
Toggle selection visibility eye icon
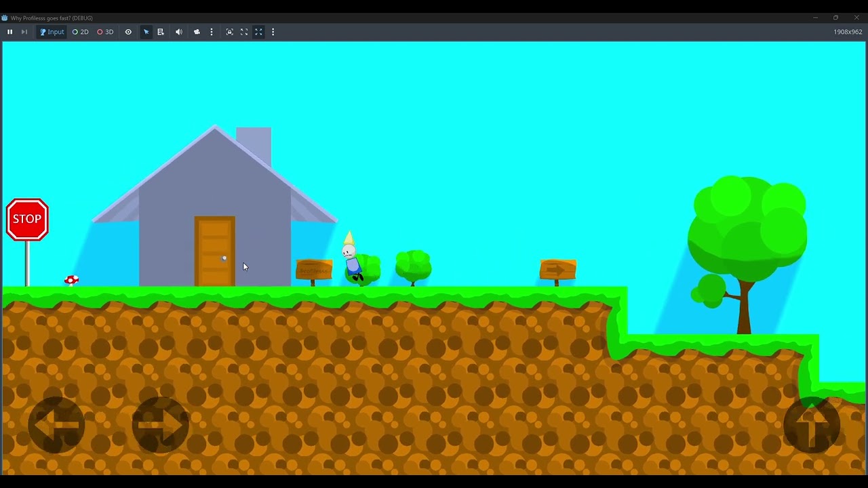(128, 32)
